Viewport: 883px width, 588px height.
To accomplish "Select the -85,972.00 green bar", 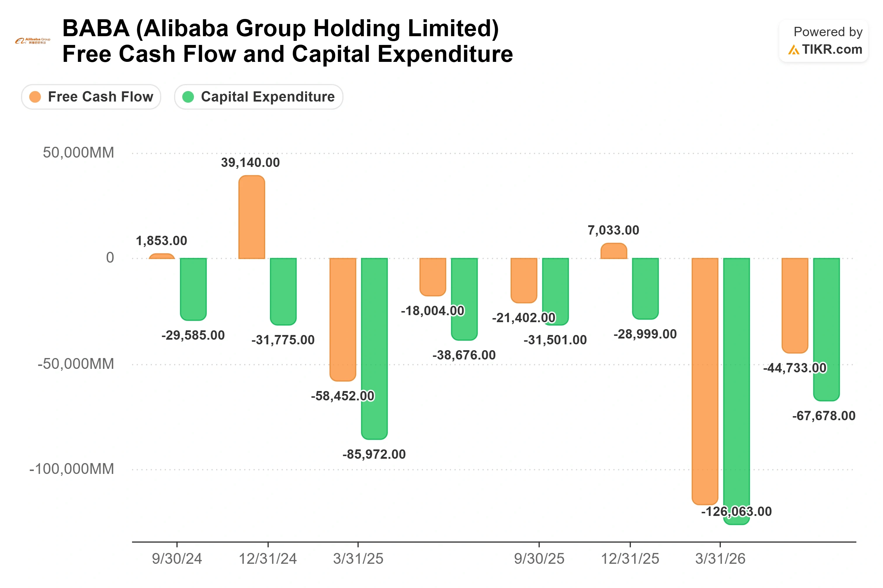I will [374, 349].
